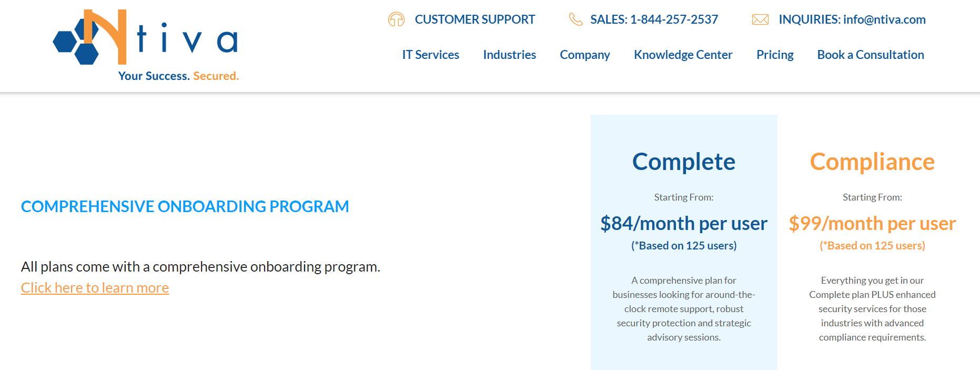This screenshot has width=980, height=370.
Task: Click the Complete plan heading
Action: (683, 162)
